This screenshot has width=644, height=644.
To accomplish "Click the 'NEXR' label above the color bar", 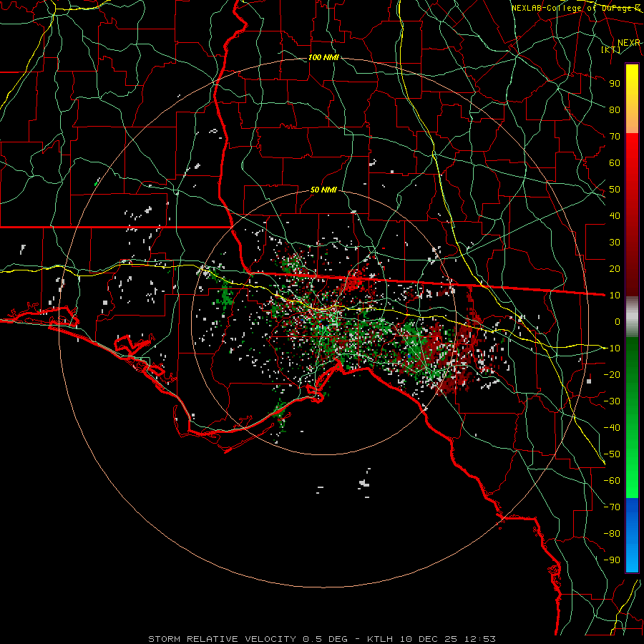I will (x=629, y=43).
